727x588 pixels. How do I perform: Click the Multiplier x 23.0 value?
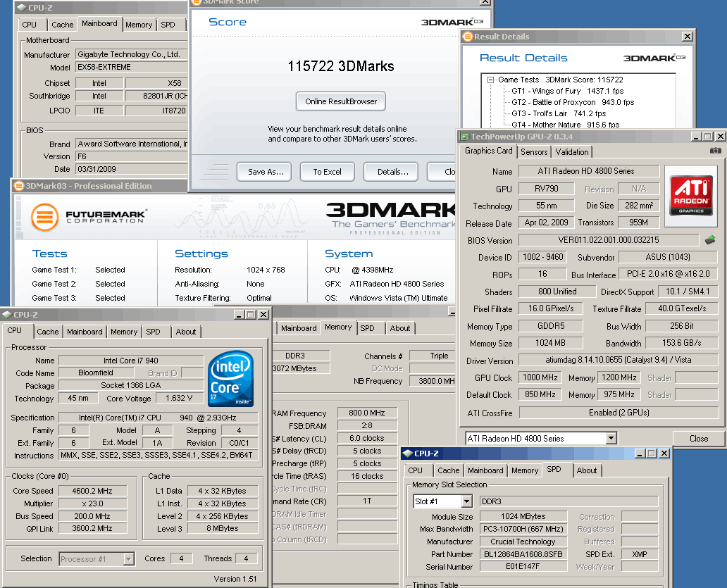[x=92, y=503]
